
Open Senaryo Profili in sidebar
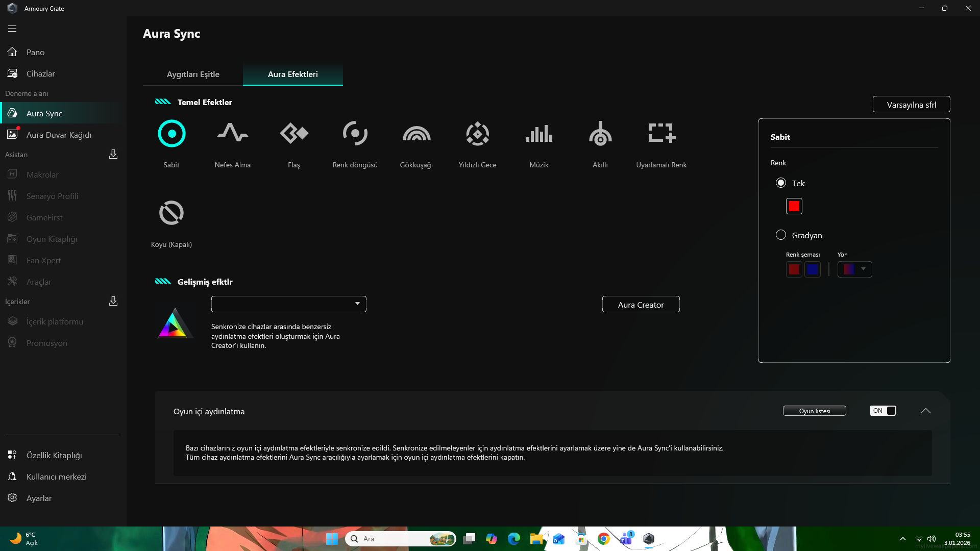point(63,196)
